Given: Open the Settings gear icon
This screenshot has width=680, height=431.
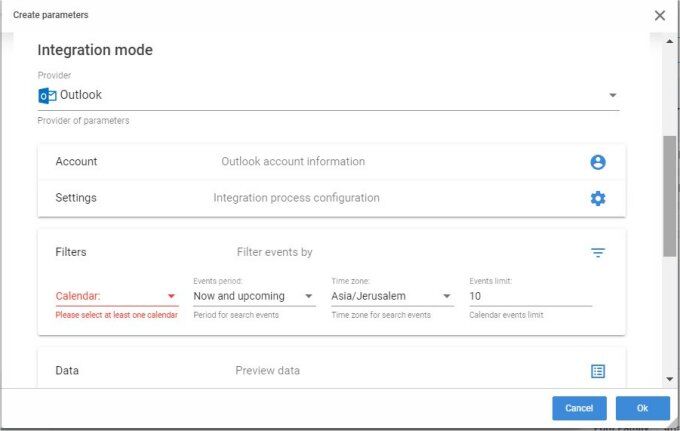Looking at the screenshot, I should tap(597, 198).
